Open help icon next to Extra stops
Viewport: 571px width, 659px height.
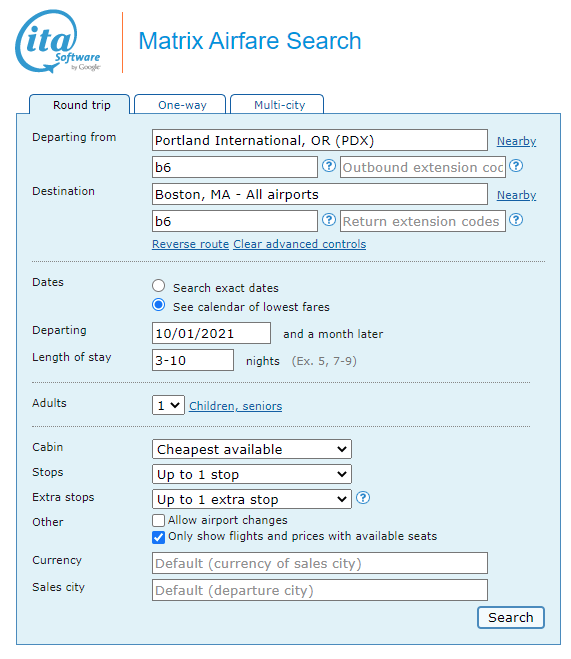(x=363, y=498)
